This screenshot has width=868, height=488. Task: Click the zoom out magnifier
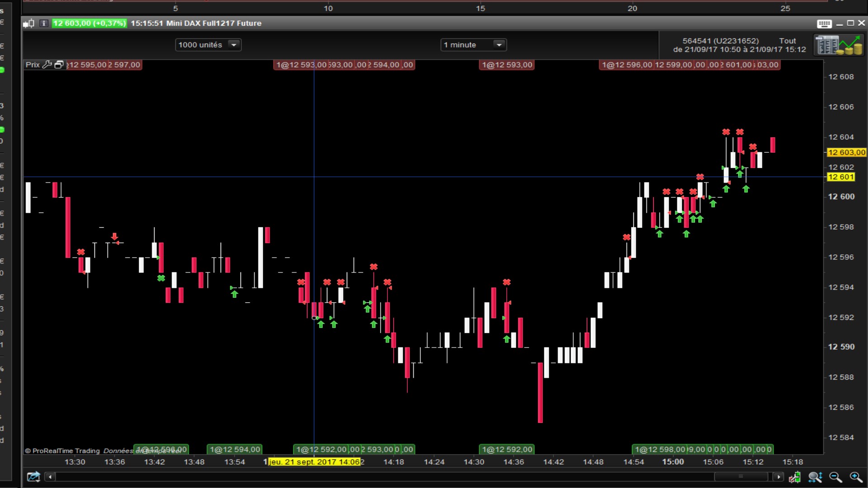tap(835, 477)
